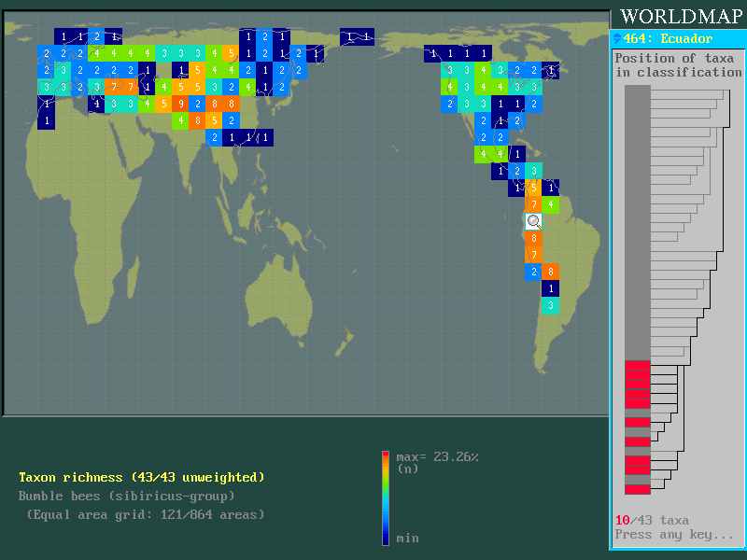This screenshot has width=747, height=560.
Task: Click the blue marker icon beside 464: Ecuador
Action: tap(616, 38)
